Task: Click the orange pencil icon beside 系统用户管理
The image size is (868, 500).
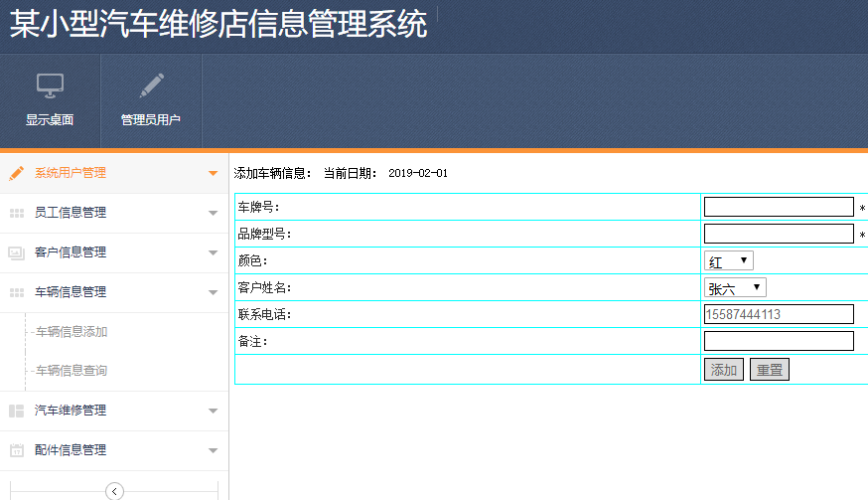Action: point(16,173)
